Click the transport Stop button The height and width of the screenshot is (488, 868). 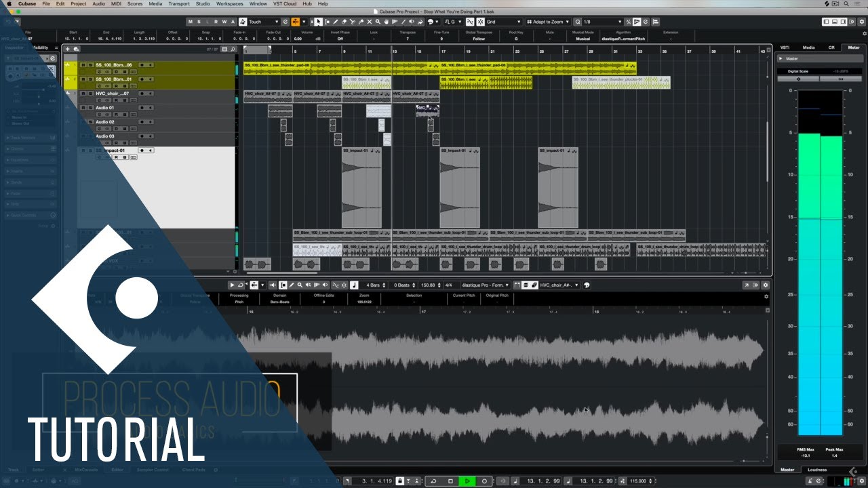click(x=450, y=481)
